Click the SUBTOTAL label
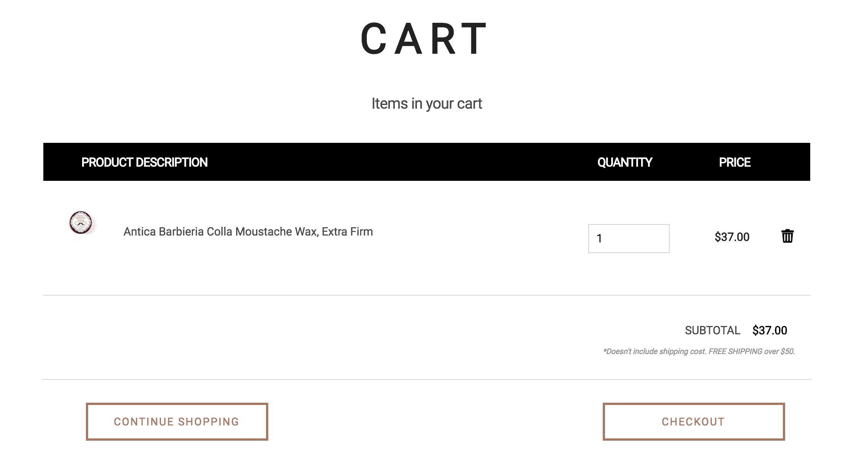This screenshot has height=465, width=868. coord(712,331)
